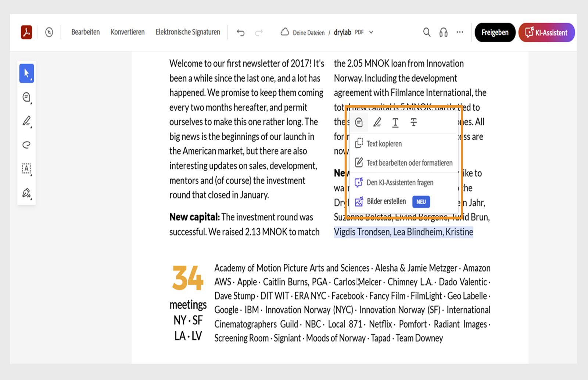Highlight selected text from popup toolbar
Viewport: 588px width, 380px height.
pos(377,122)
